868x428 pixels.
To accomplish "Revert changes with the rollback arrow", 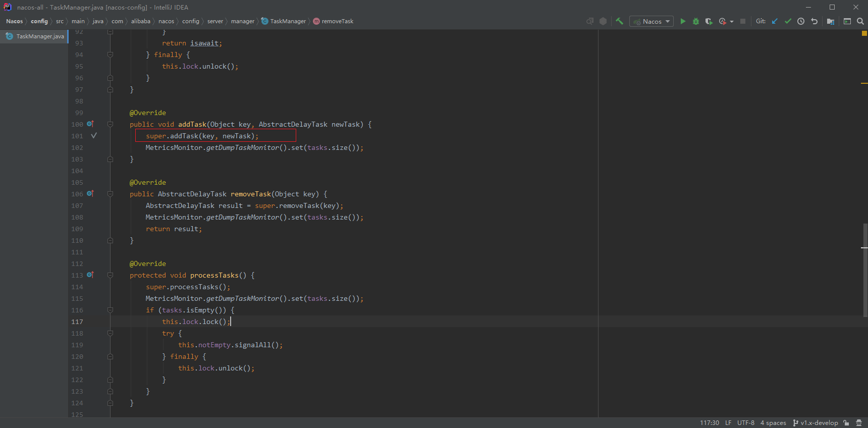I will coord(814,21).
